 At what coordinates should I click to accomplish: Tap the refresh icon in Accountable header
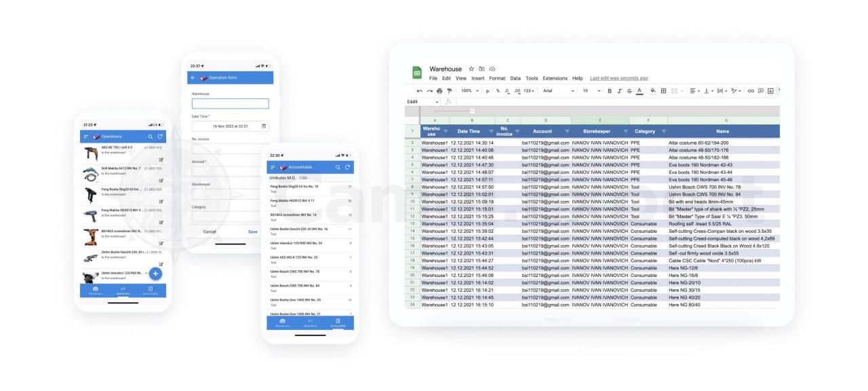click(347, 167)
